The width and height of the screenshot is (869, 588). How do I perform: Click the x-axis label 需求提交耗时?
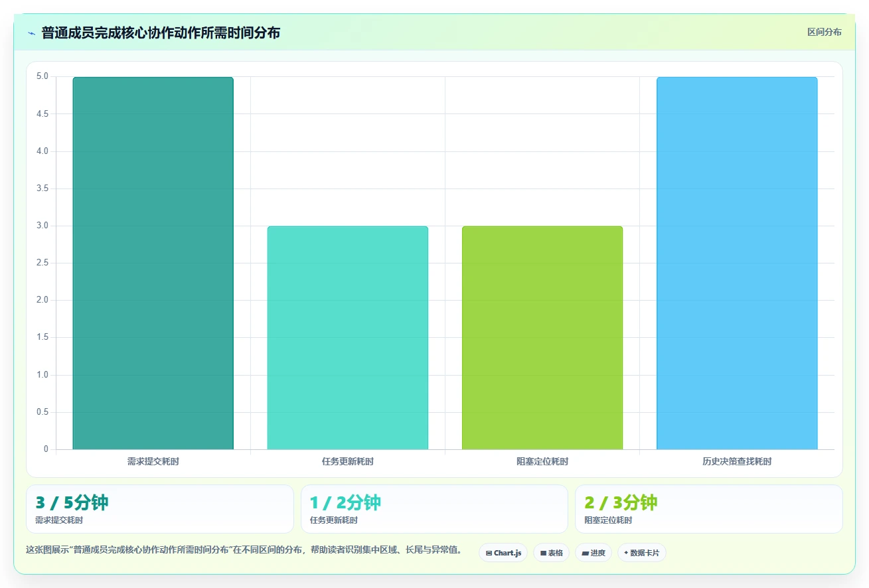pyautogui.click(x=153, y=461)
